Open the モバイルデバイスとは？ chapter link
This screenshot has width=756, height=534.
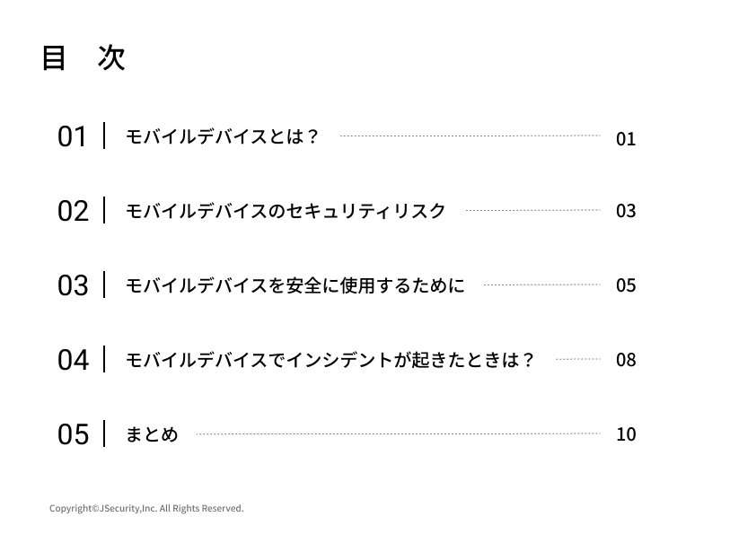tap(222, 136)
